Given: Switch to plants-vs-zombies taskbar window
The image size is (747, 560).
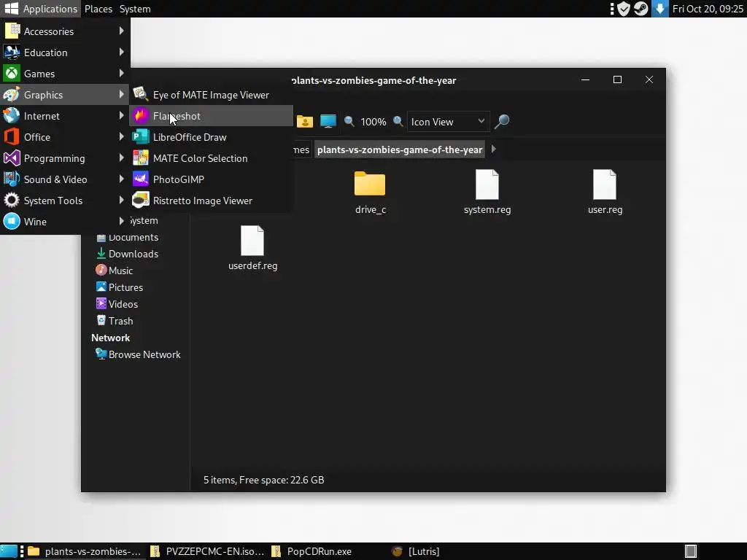Looking at the screenshot, I should coord(85,551).
